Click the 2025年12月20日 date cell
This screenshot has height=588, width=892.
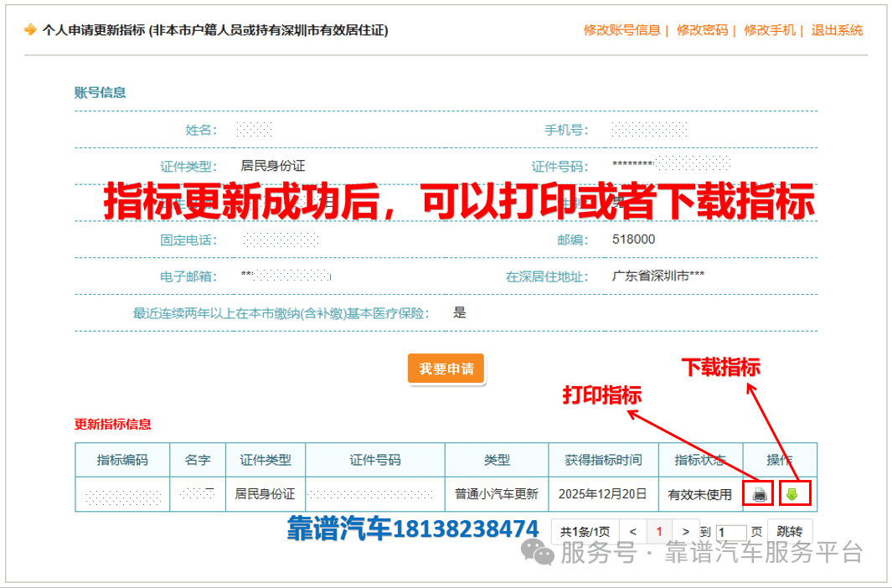click(x=603, y=494)
